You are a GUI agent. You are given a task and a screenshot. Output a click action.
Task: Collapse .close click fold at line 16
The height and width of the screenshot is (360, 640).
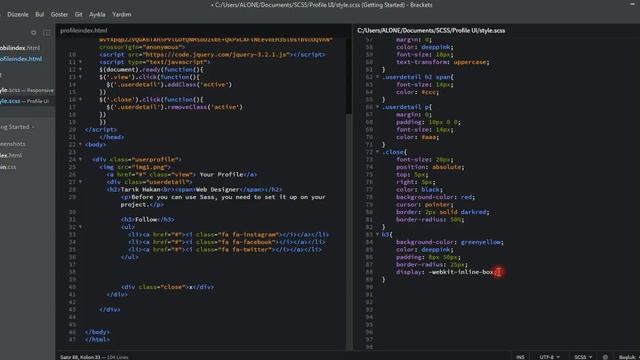click(x=80, y=99)
